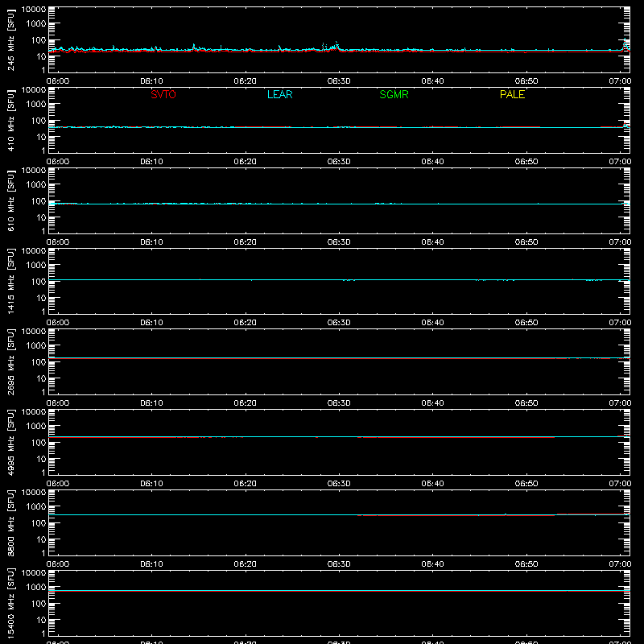
Task: Click the yellow PALE legend label
Action: (x=512, y=94)
